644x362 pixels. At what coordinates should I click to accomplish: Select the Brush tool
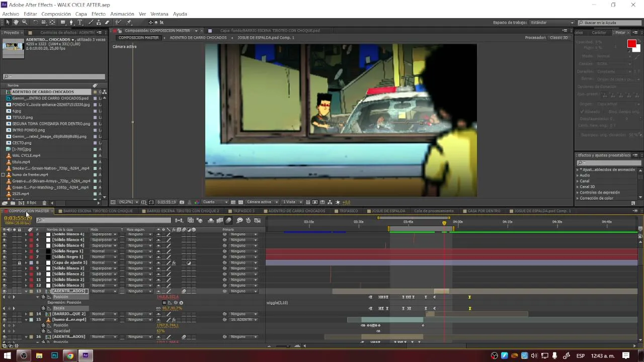click(x=91, y=22)
